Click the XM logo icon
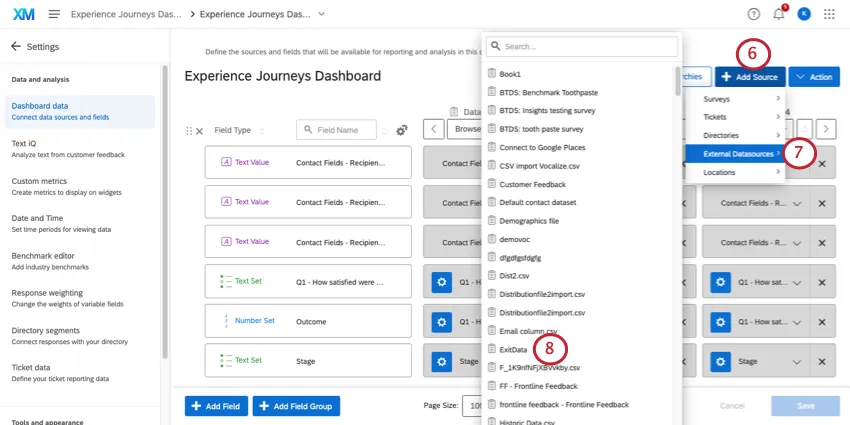This screenshot has height=425, width=850. 22,14
